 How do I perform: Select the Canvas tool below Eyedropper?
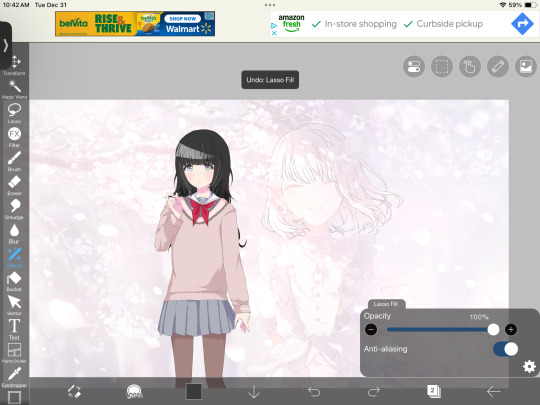tap(14, 397)
